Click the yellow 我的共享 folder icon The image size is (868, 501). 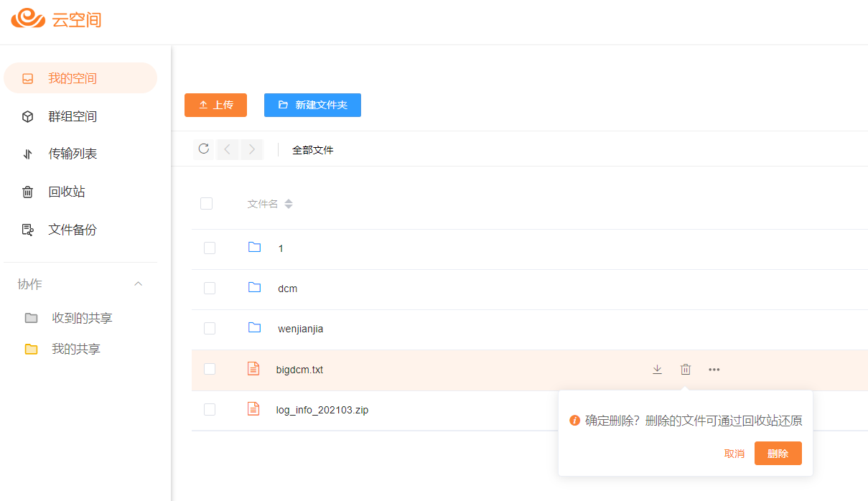(x=31, y=349)
